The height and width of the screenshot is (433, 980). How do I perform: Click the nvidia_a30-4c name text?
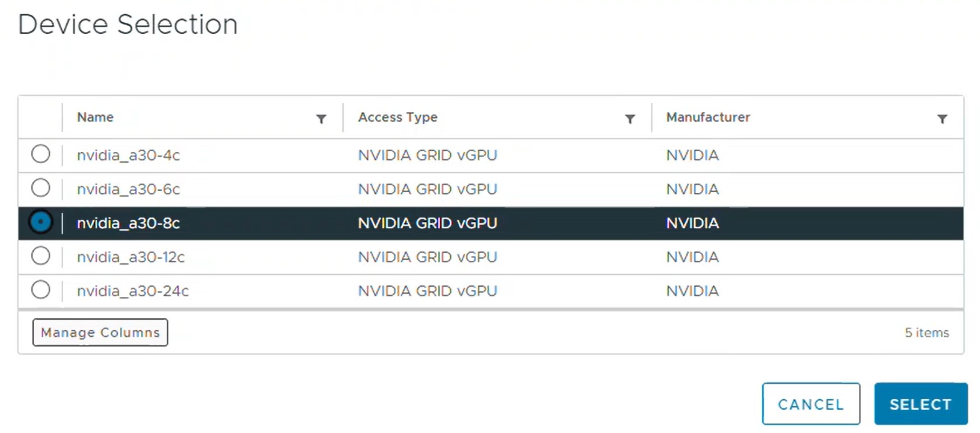128,156
